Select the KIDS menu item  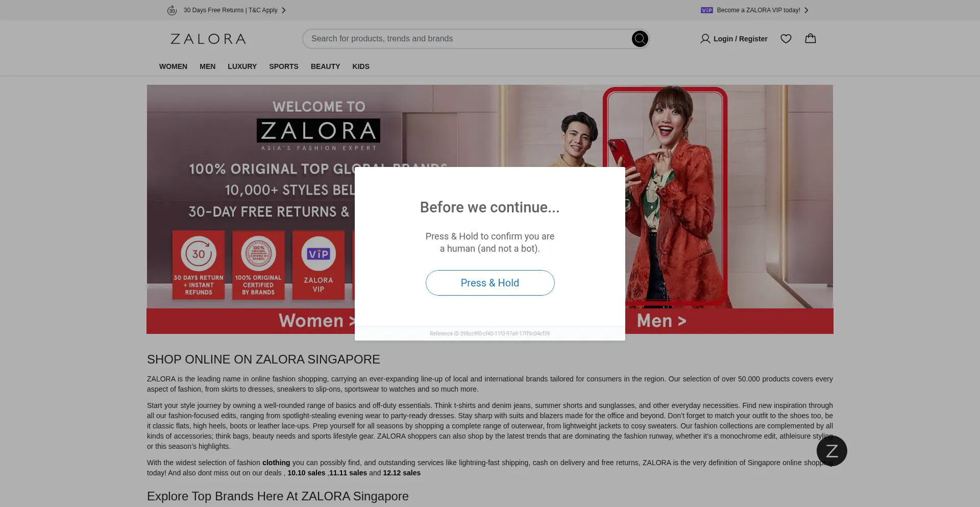(361, 66)
